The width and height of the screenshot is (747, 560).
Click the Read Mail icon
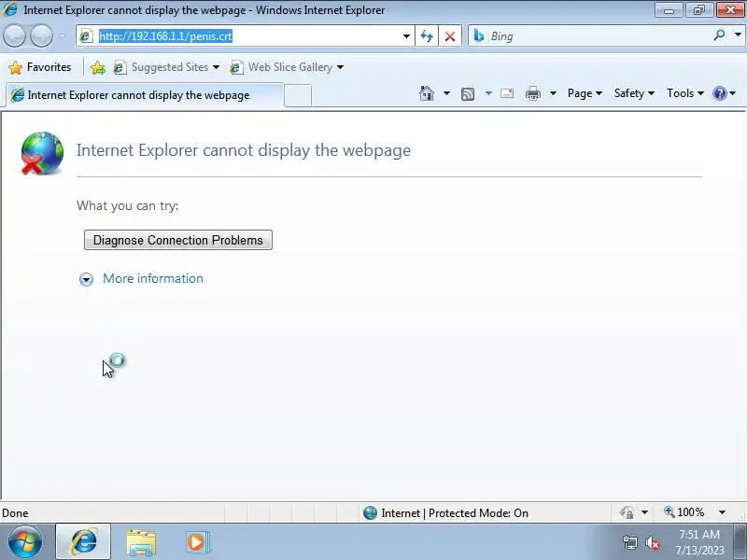click(x=507, y=93)
